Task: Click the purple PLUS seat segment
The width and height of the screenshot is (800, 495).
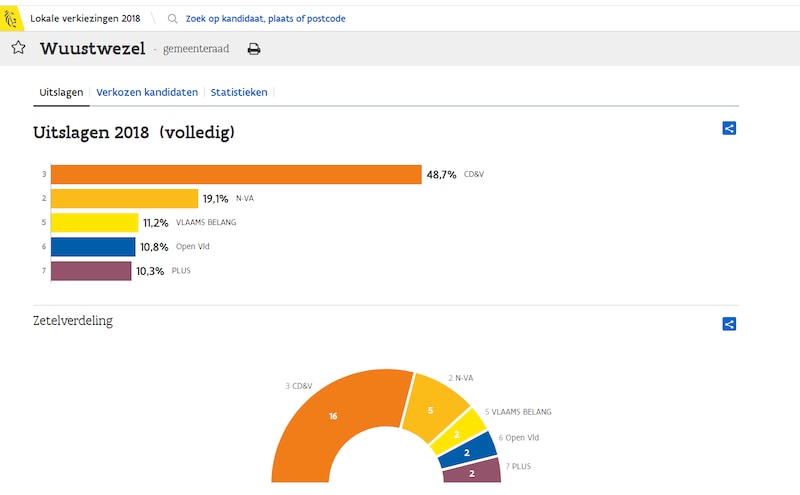Action: point(472,473)
